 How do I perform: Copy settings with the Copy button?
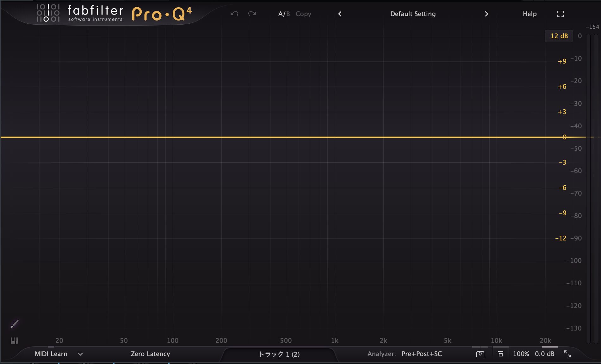(x=303, y=14)
